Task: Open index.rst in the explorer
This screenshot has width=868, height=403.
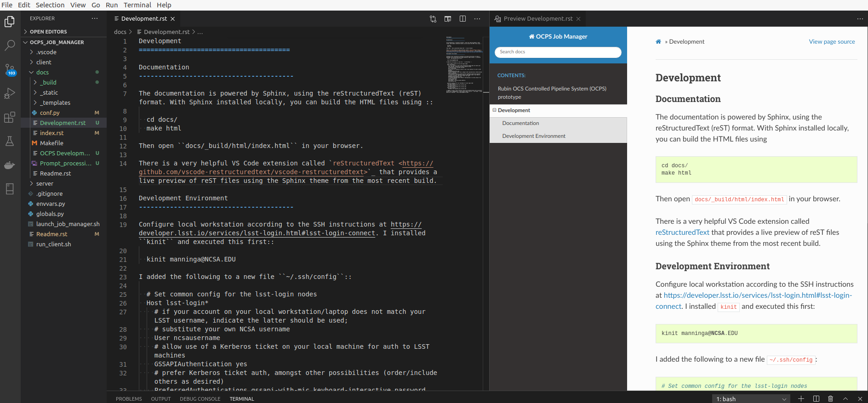Action: point(63,133)
